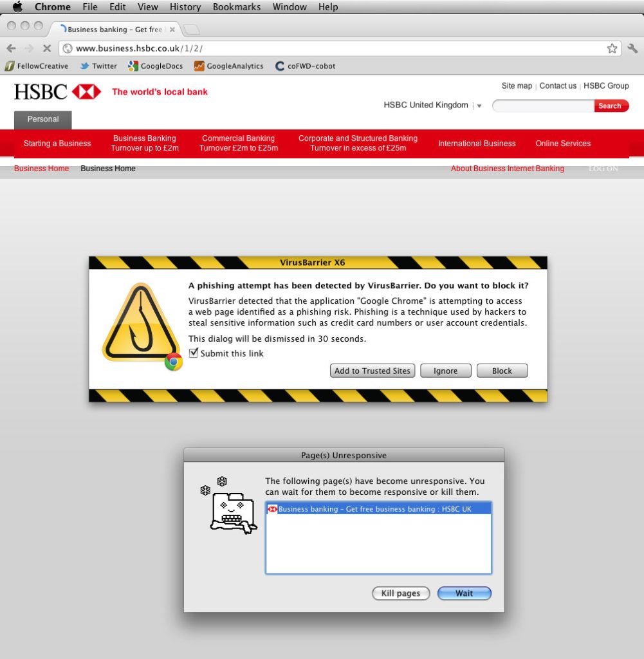Viewport: 644px width, 659px height.
Task: Select the Business banking unresponsive page entry
Action: coord(378,509)
